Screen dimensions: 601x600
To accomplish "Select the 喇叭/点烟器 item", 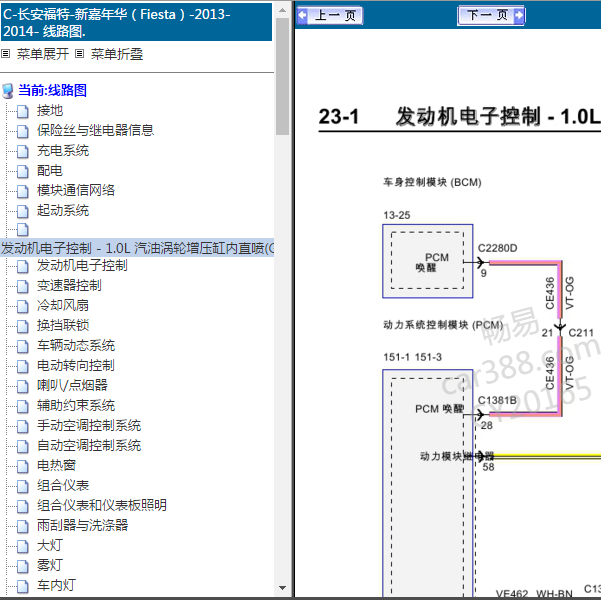I will coord(72,385).
